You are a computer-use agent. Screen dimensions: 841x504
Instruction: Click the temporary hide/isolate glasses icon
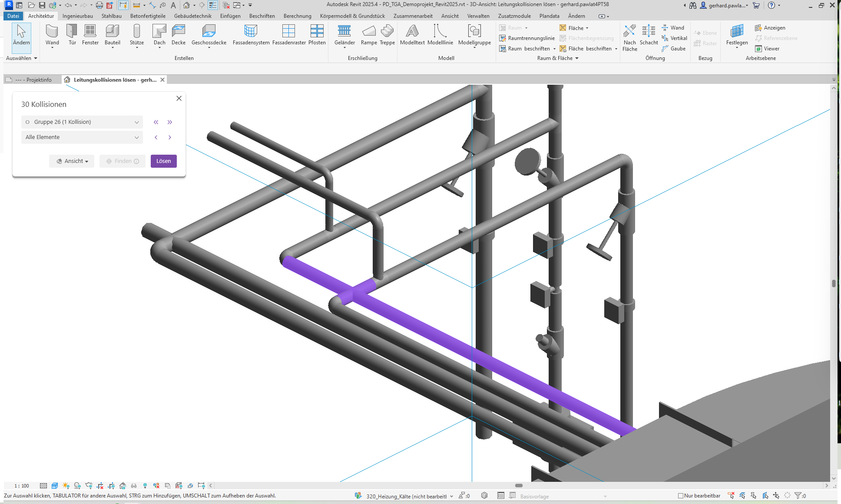coord(134,486)
